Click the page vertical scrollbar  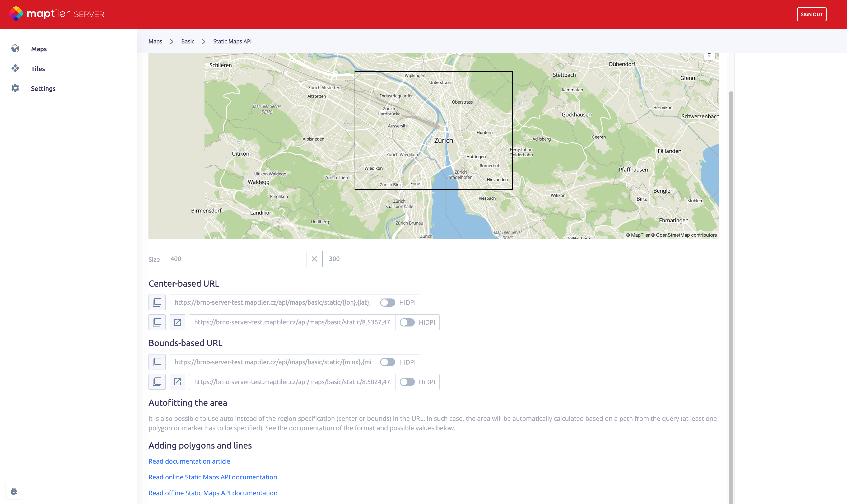coord(731,272)
